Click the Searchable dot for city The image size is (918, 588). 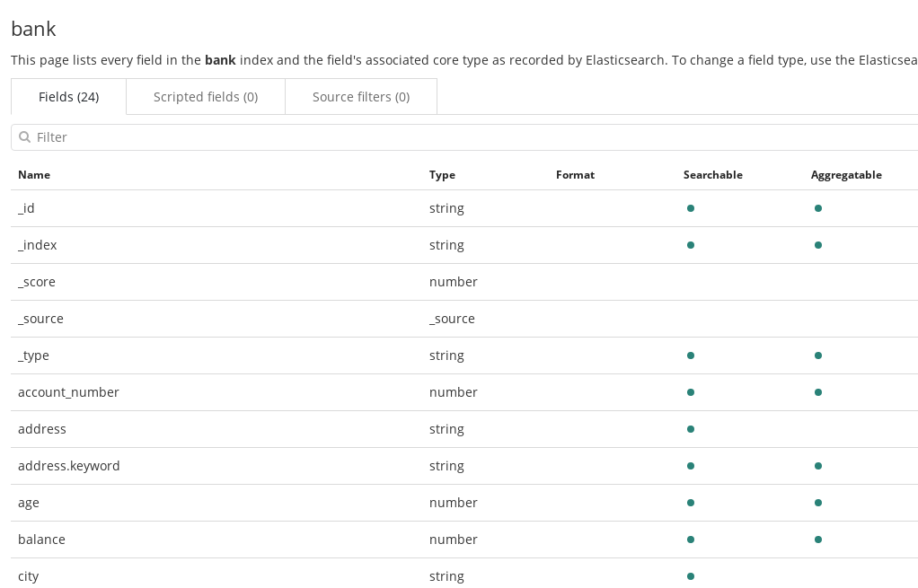coord(691,576)
